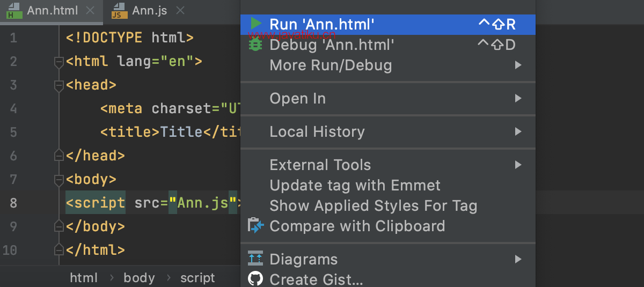Viewport: 644px width, 287px height.
Task: Choose Show Applied Styles For Tag
Action: (387, 206)
